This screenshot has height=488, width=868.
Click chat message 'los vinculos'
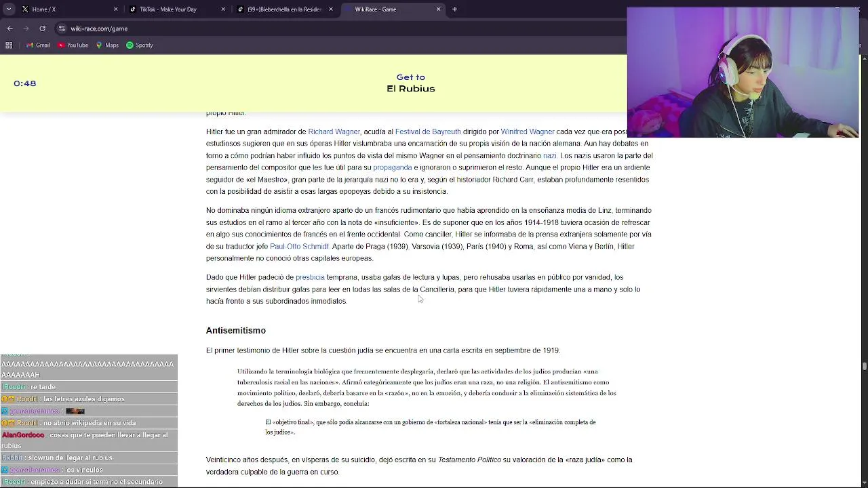84,470
